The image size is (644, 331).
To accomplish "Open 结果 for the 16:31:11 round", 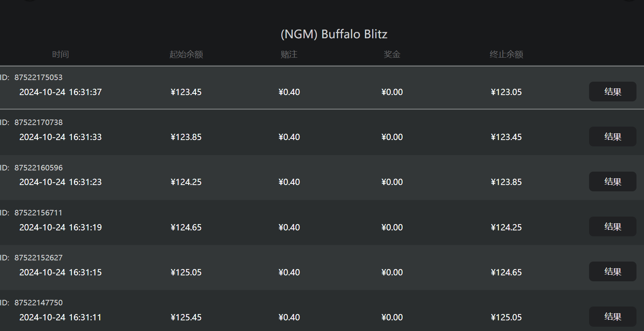I will click(x=612, y=316).
